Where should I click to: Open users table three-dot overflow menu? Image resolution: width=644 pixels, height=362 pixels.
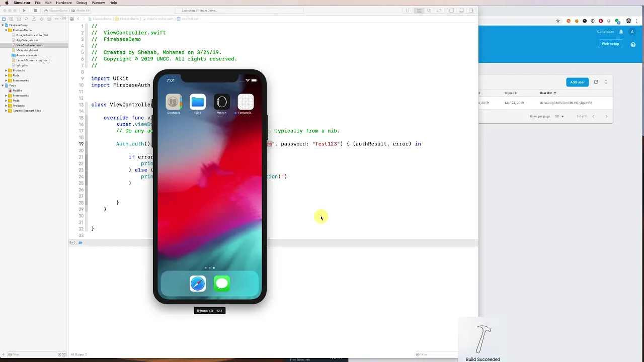[606, 82]
